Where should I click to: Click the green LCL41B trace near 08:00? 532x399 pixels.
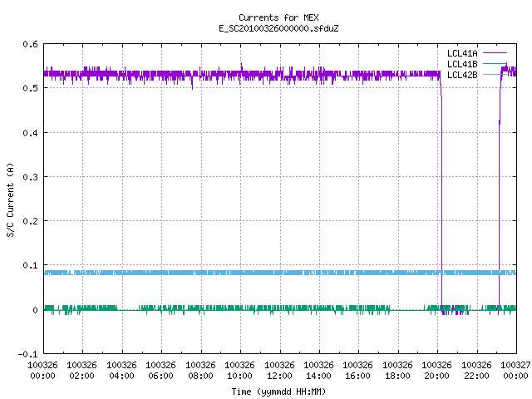[201, 308]
